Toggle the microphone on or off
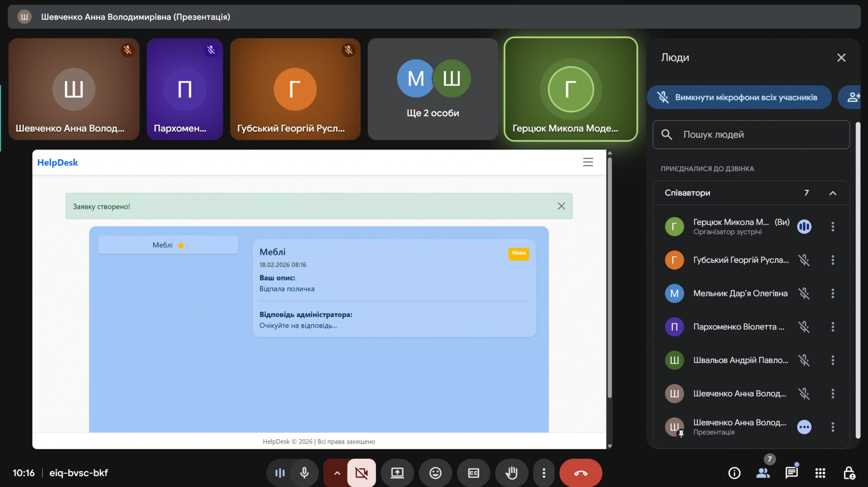The height and width of the screenshot is (487, 868). point(304,473)
